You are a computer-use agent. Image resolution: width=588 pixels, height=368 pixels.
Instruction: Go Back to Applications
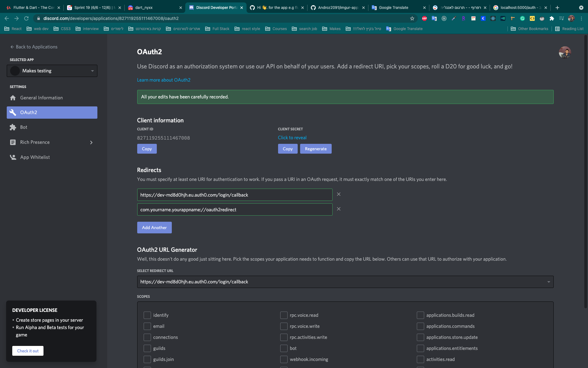34,47
